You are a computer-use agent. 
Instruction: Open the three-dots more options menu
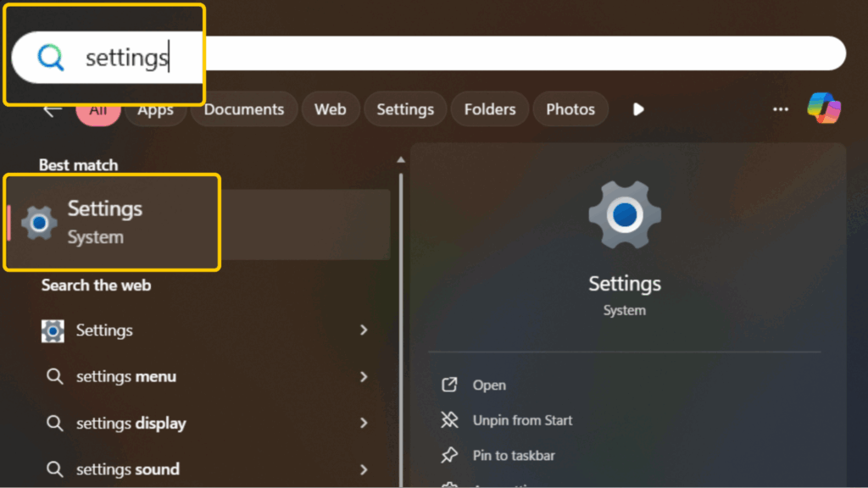(x=781, y=109)
